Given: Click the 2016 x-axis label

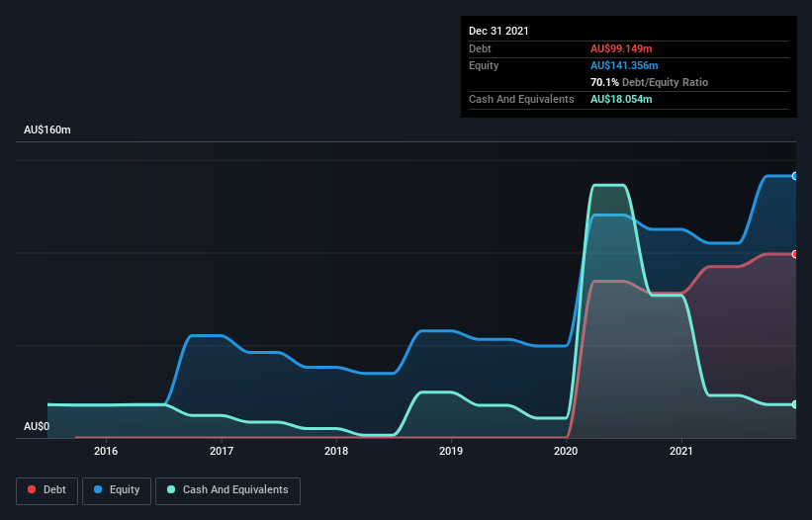Looking at the screenshot, I should pos(106,451).
